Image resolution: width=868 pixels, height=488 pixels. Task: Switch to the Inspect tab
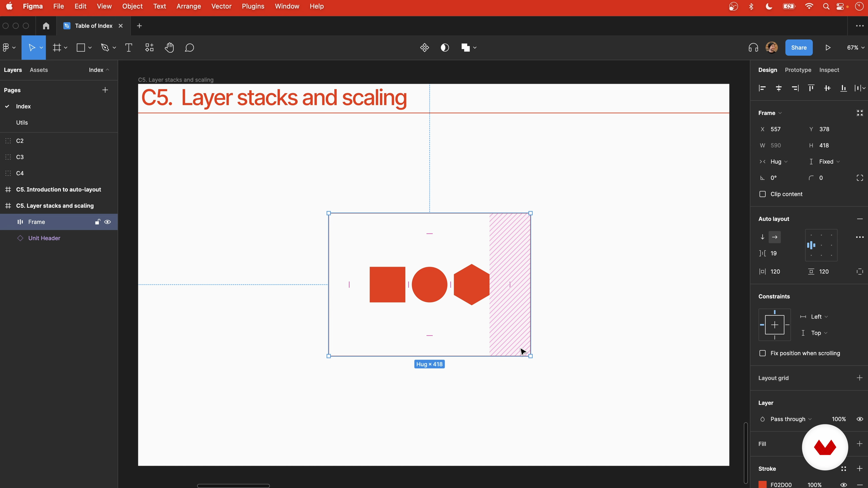(x=829, y=70)
